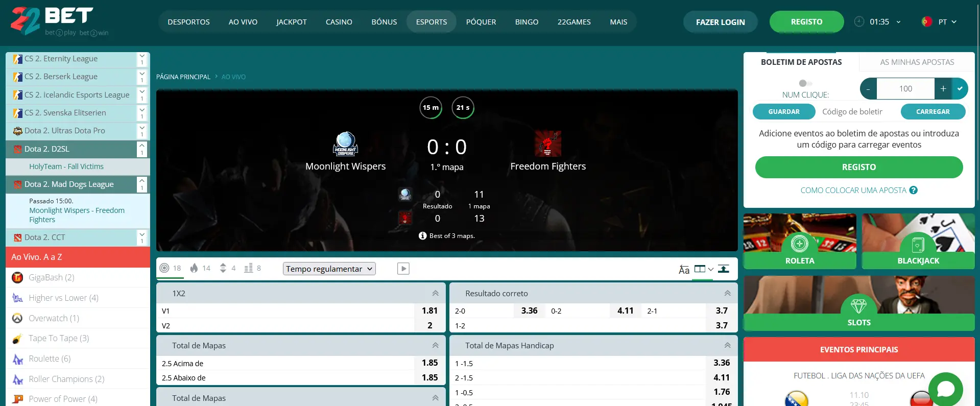Image resolution: width=980 pixels, height=406 pixels.
Task: Expand CS 2. Eternity League
Action: pos(142,59)
